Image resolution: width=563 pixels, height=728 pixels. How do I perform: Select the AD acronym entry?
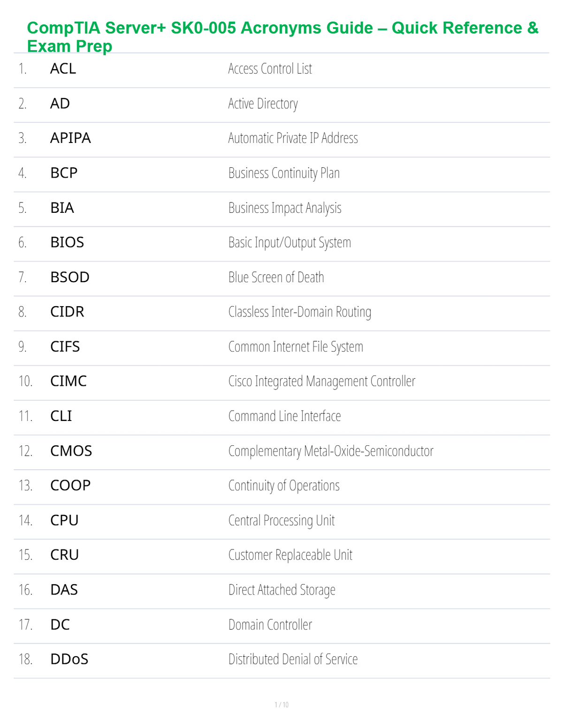click(60, 104)
